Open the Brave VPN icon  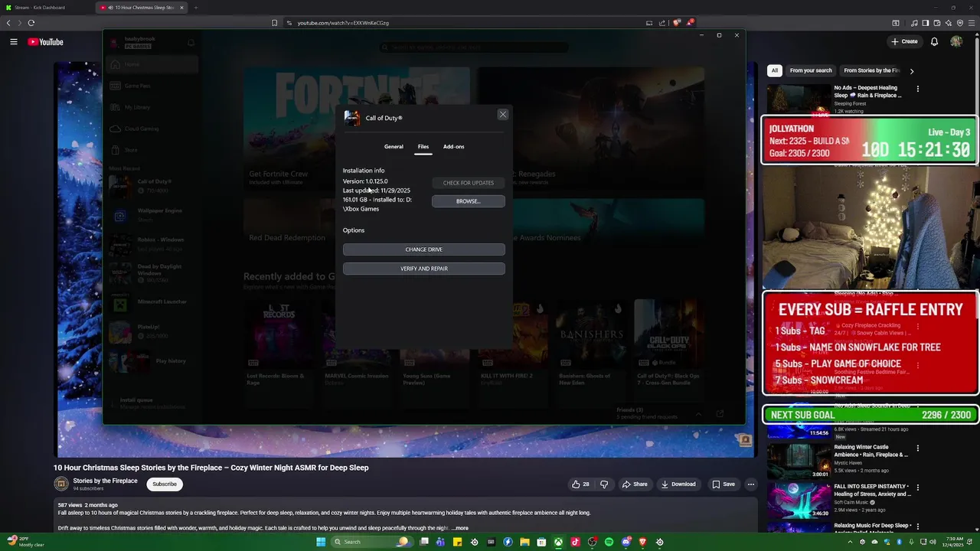(960, 23)
